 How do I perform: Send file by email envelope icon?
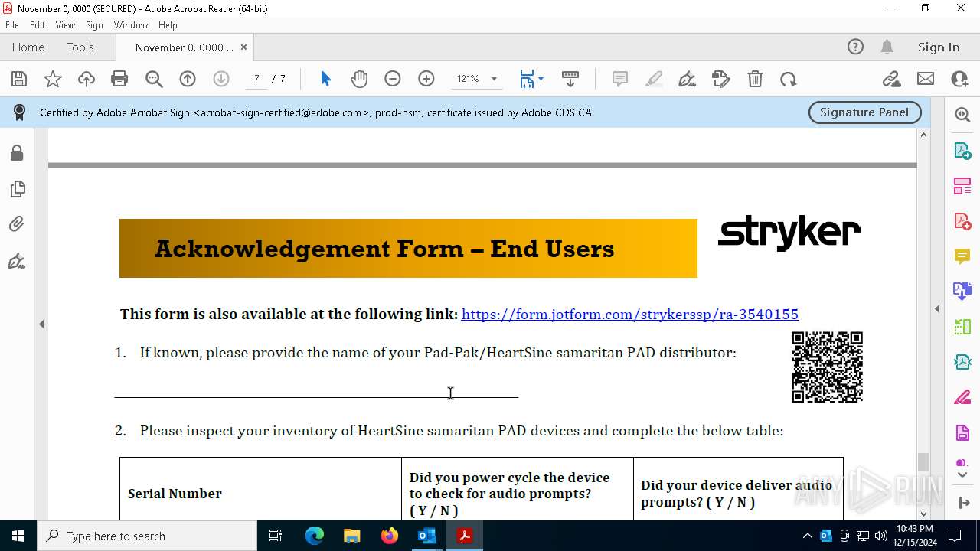[926, 79]
